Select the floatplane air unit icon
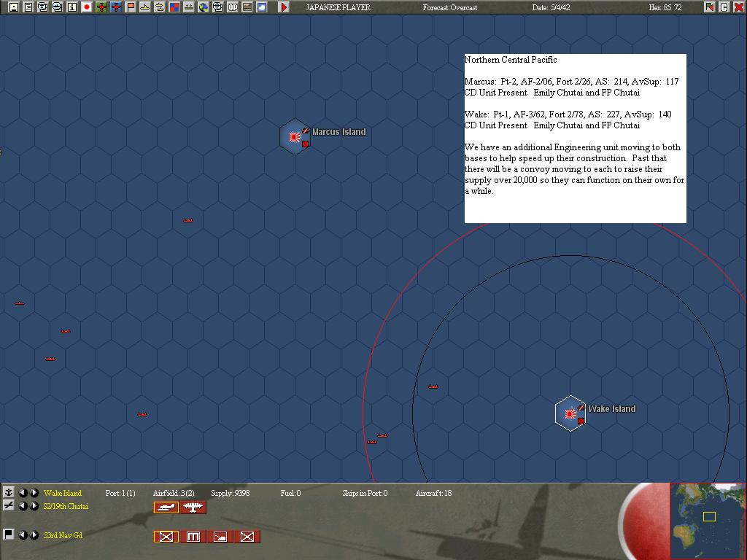Viewport: 747px width, 560px height. (x=166, y=507)
